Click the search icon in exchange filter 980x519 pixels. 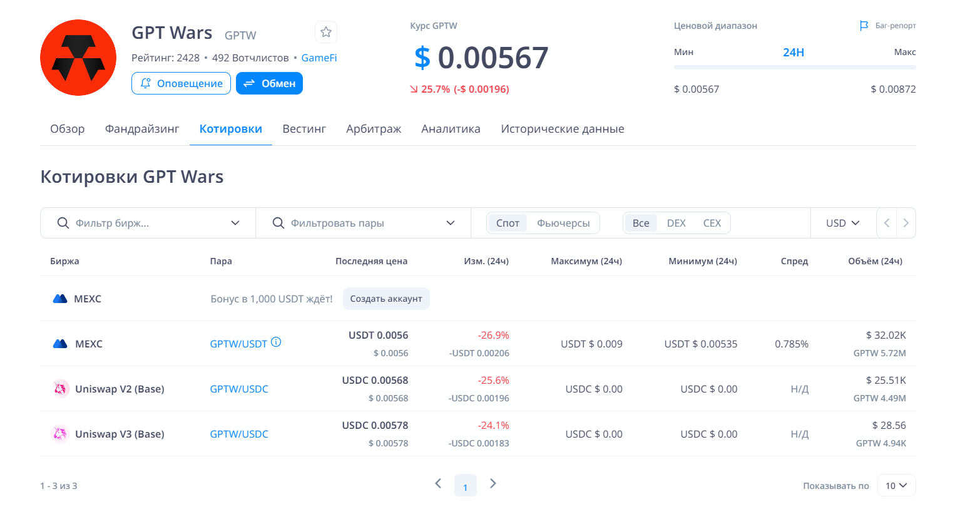click(x=63, y=223)
